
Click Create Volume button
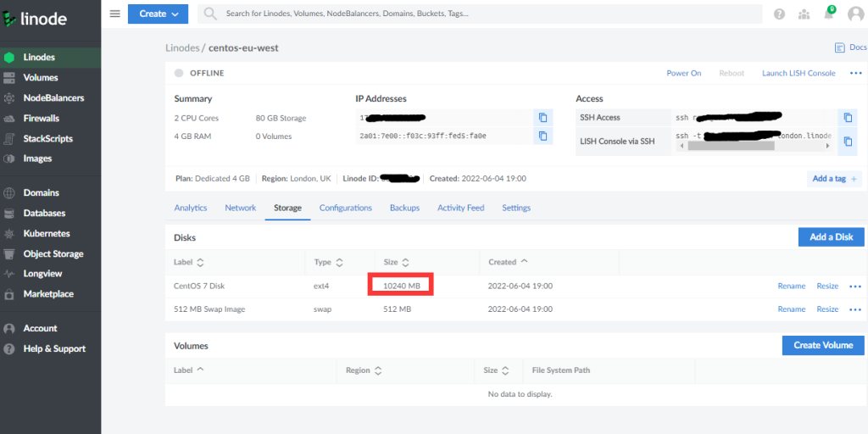823,346
